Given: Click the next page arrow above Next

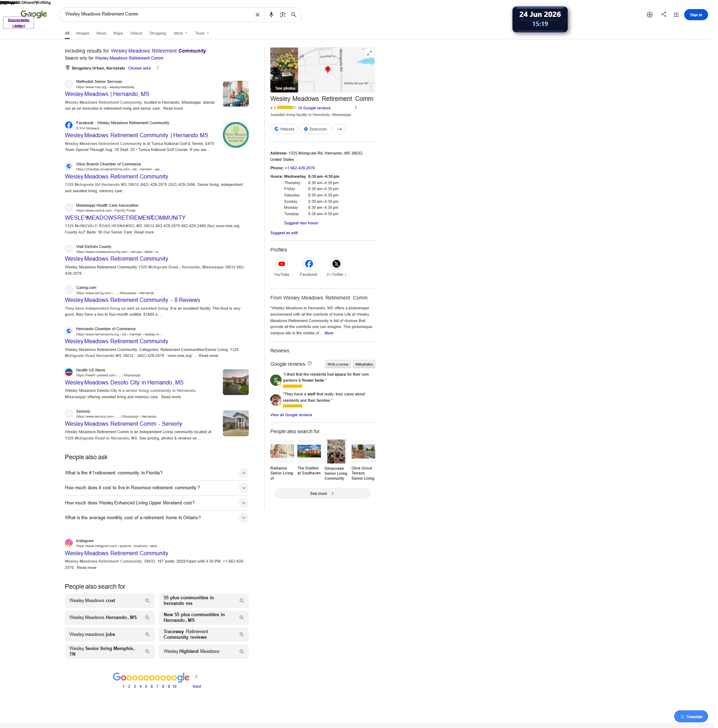Looking at the screenshot, I should click(x=196, y=677).
